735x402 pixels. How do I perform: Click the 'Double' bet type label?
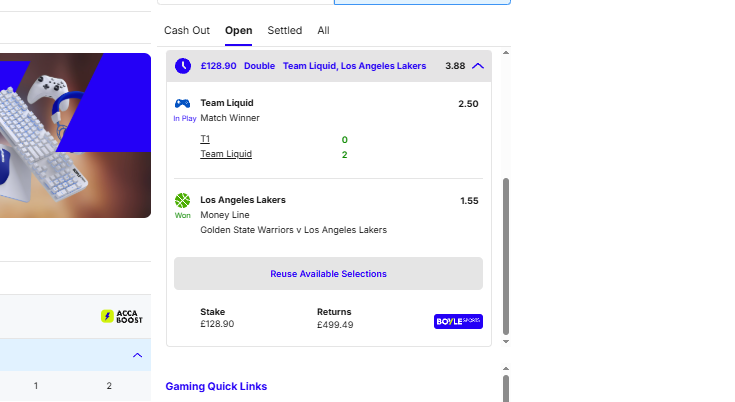(x=259, y=66)
